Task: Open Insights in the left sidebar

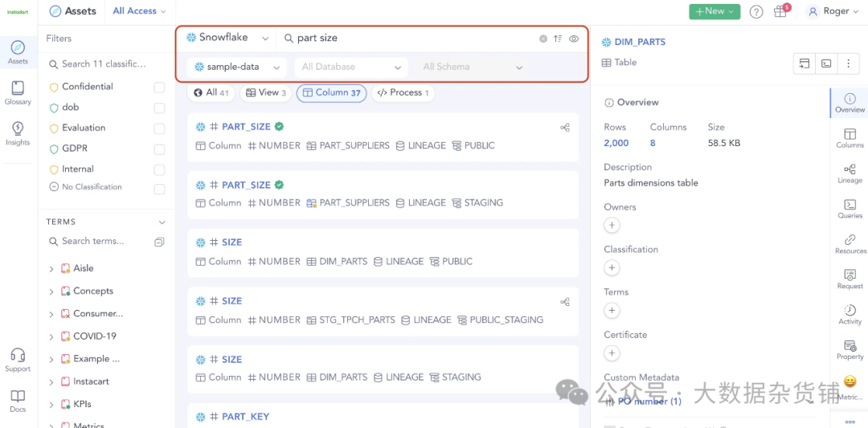Action: (x=18, y=133)
